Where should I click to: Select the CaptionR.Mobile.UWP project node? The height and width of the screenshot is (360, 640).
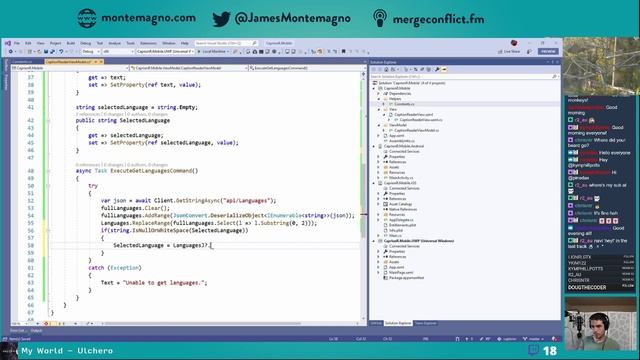[x=418, y=241]
